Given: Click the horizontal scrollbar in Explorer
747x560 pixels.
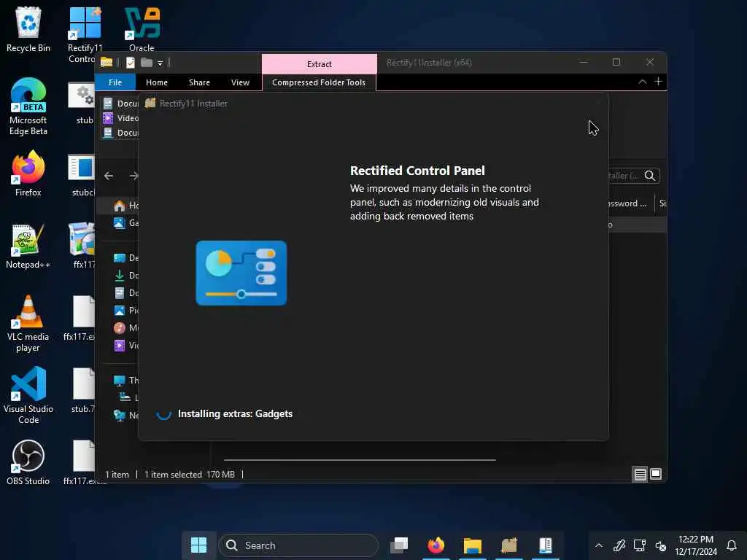Looking at the screenshot, I should [x=360, y=460].
